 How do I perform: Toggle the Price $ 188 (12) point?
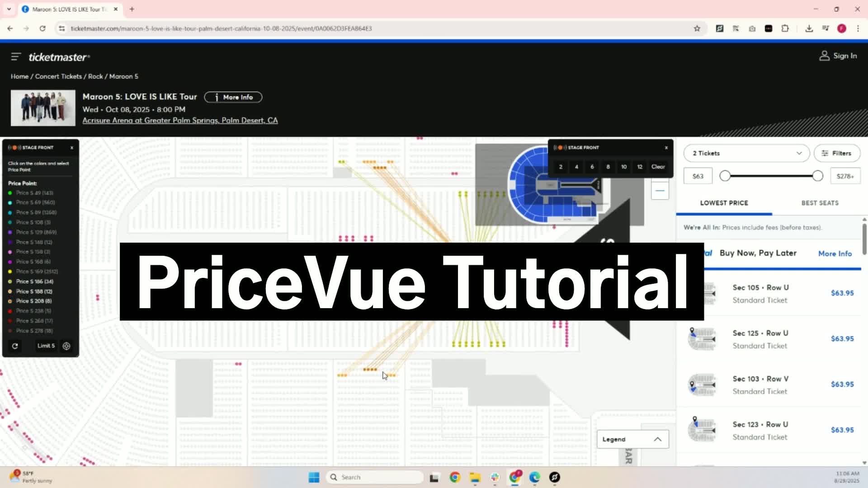(30, 291)
